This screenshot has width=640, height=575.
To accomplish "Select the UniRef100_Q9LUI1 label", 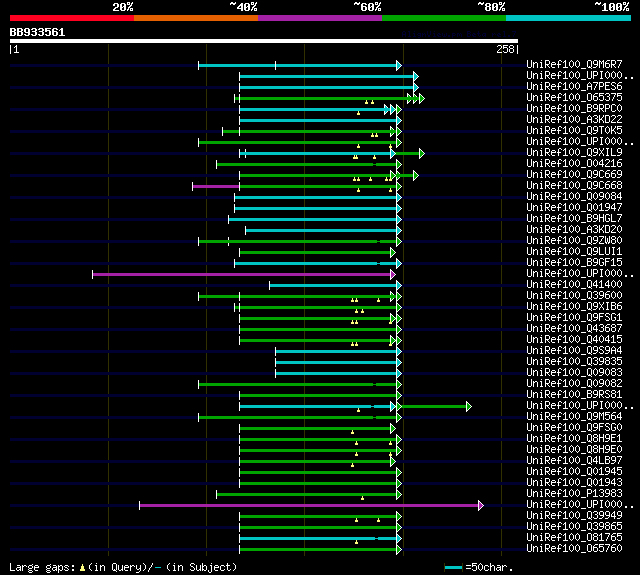I will pyautogui.click(x=574, y=252).
